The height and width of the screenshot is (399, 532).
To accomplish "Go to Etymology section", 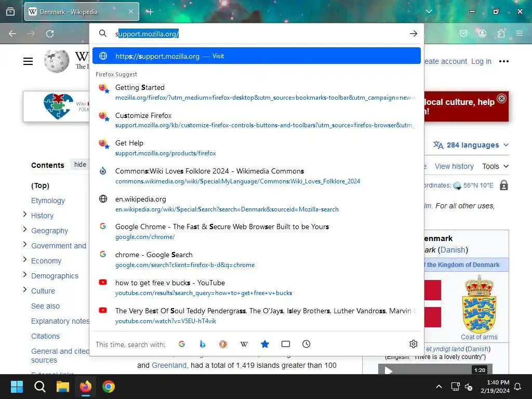I will (x=48, y=201).
